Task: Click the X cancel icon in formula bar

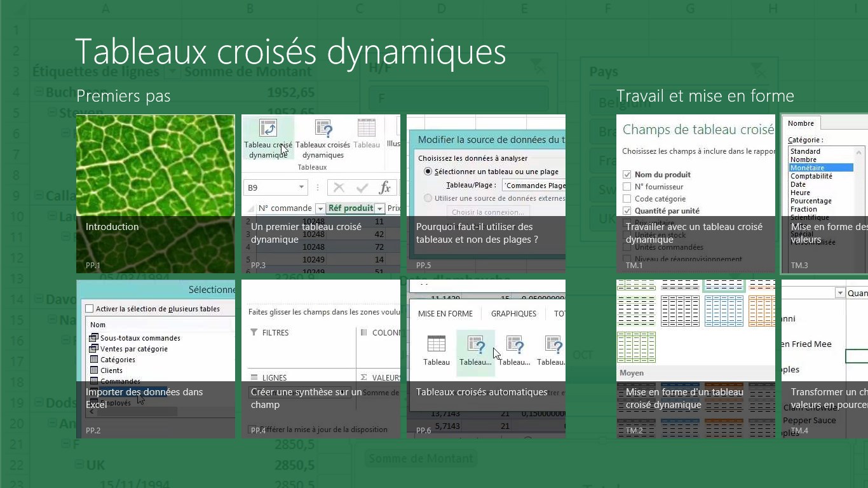Action: point(339,187)
